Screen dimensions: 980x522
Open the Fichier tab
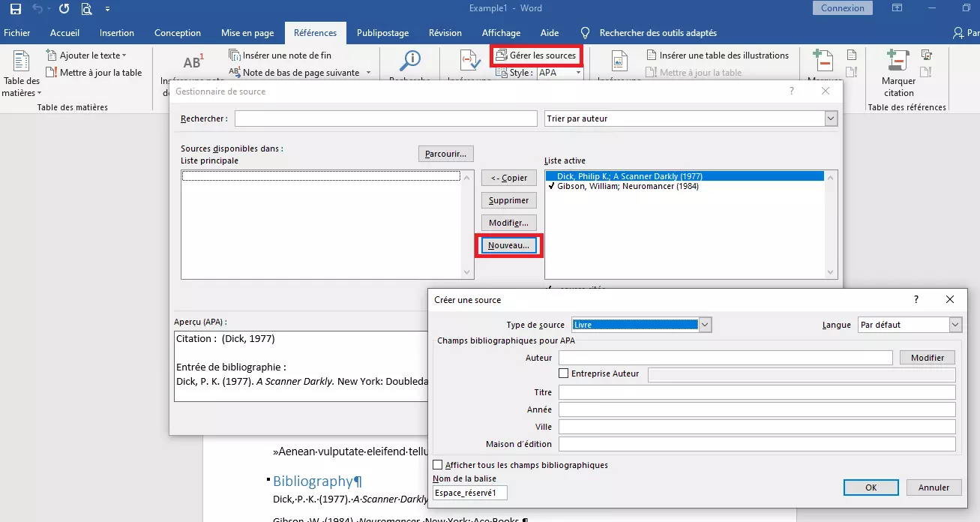coord(17,33)
